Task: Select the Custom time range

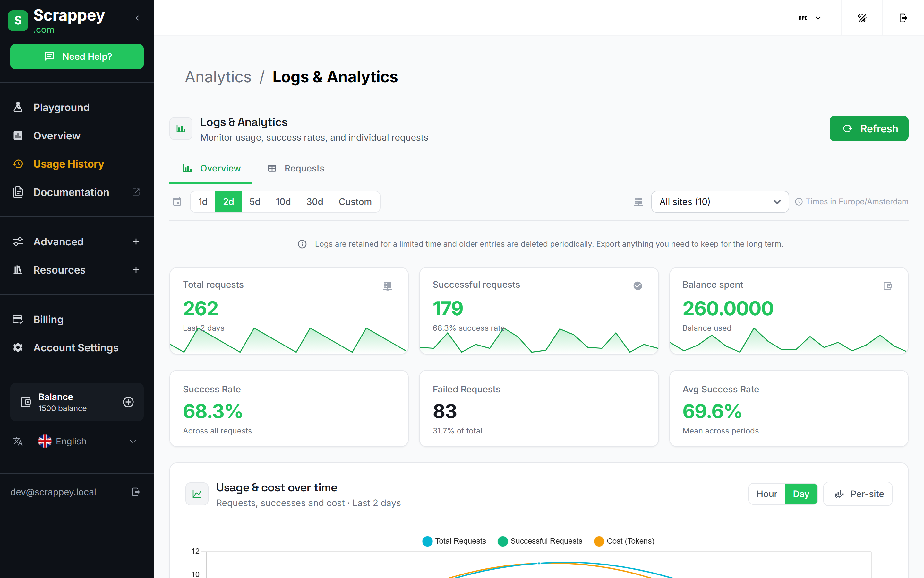Action: pyautogui.click(x=355, y=201)
